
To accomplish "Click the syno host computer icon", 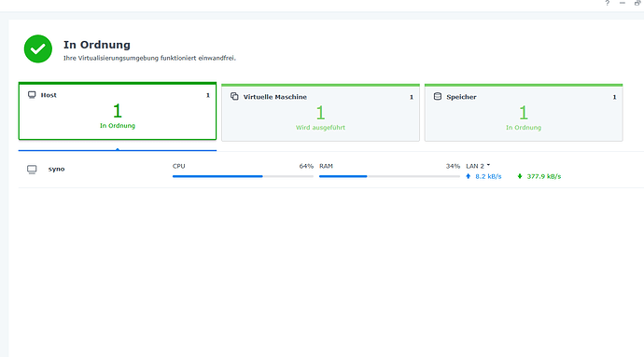I will (32, 170).
